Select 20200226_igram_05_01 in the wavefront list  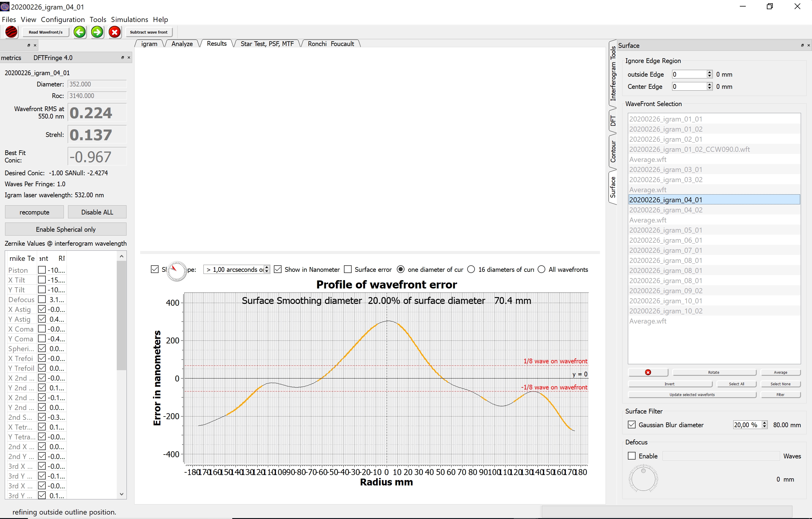(x=665, y=230)
